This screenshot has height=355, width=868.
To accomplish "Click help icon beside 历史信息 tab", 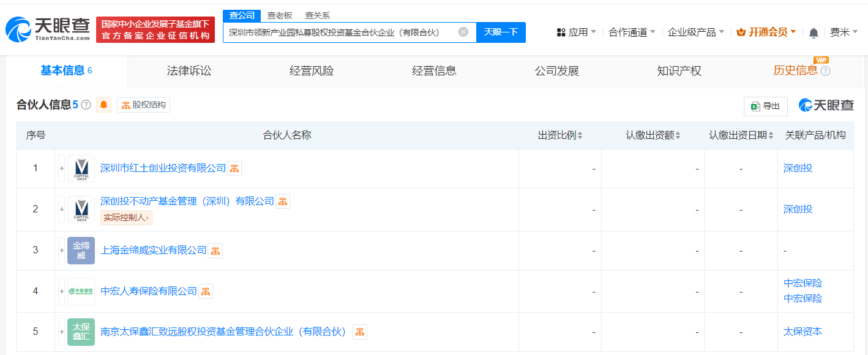I will [825, 71].
